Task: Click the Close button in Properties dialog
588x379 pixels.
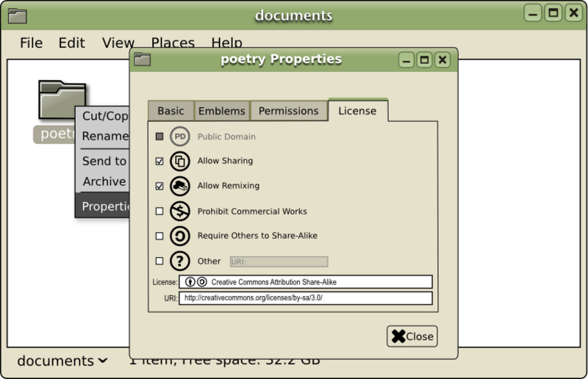Action: 412,336
